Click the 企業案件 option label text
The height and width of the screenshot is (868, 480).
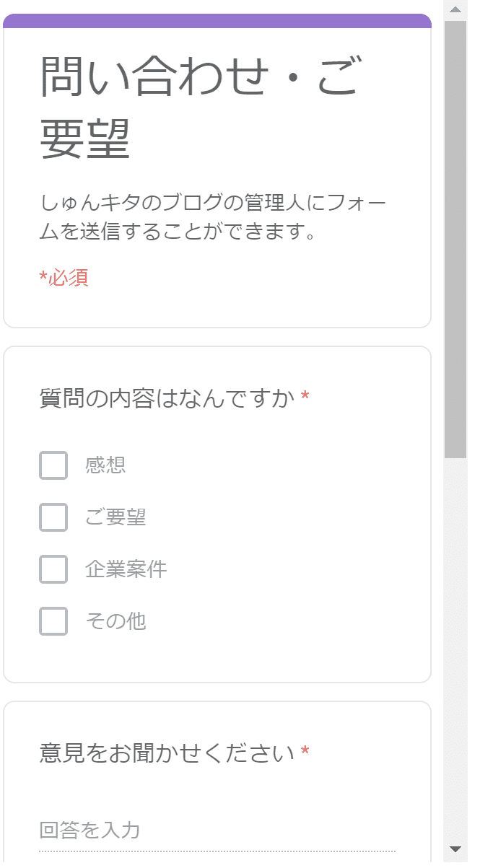point(126,569)
